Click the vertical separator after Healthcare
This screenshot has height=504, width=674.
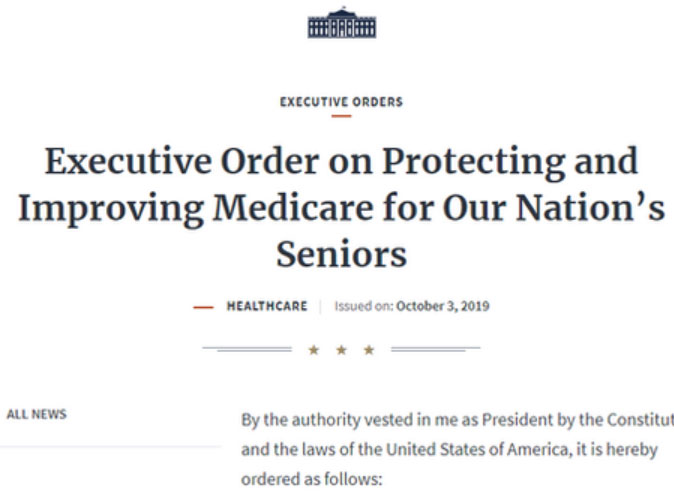click(321, 306)
